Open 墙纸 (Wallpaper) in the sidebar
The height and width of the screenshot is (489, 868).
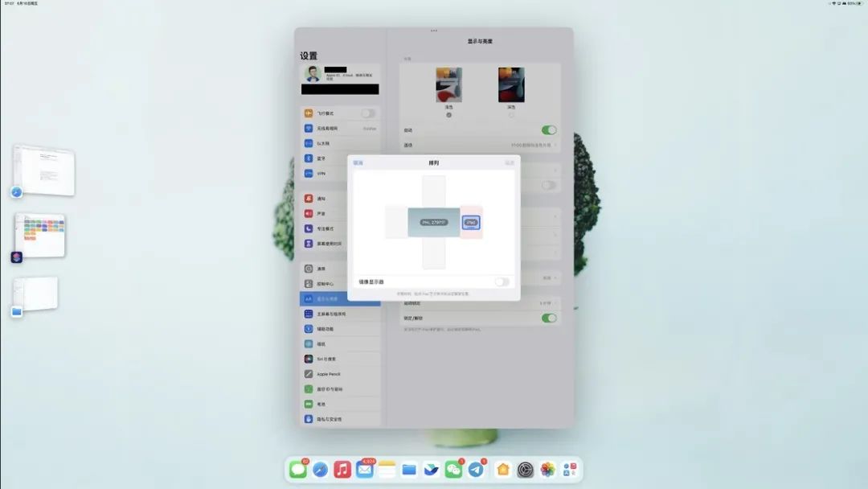click(x=340, y=344)
